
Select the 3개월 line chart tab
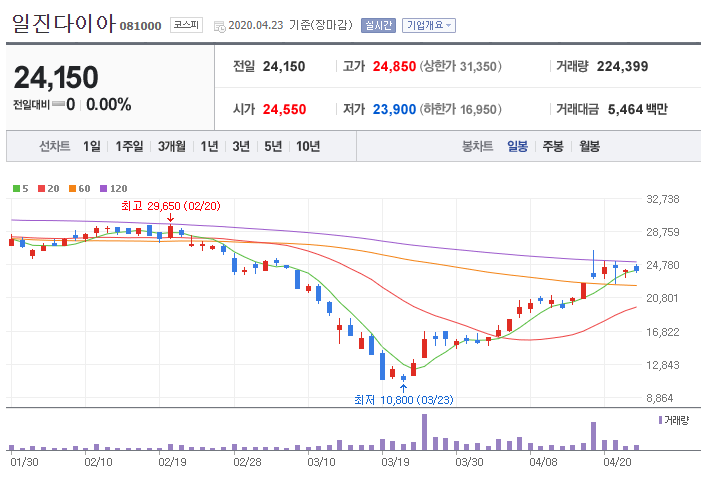[x=172, y=146]
